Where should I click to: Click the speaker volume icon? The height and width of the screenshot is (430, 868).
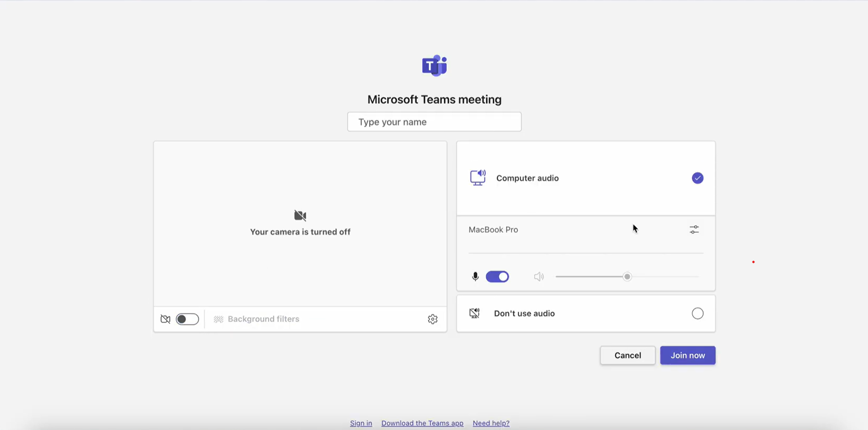[539, 277]
